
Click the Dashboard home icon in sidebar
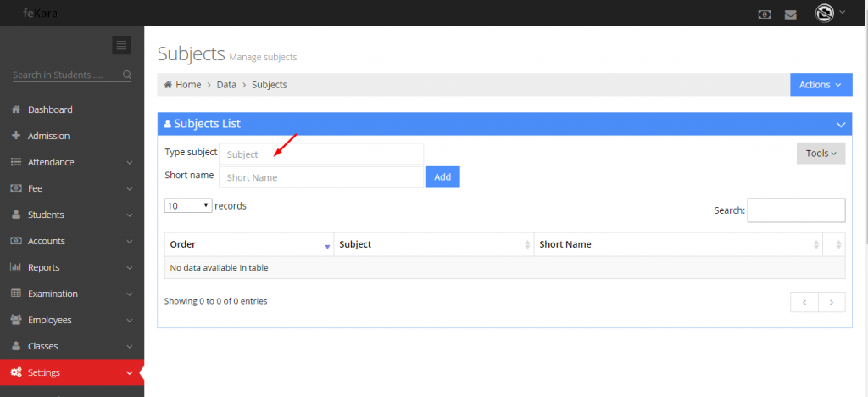click(16, 109)
